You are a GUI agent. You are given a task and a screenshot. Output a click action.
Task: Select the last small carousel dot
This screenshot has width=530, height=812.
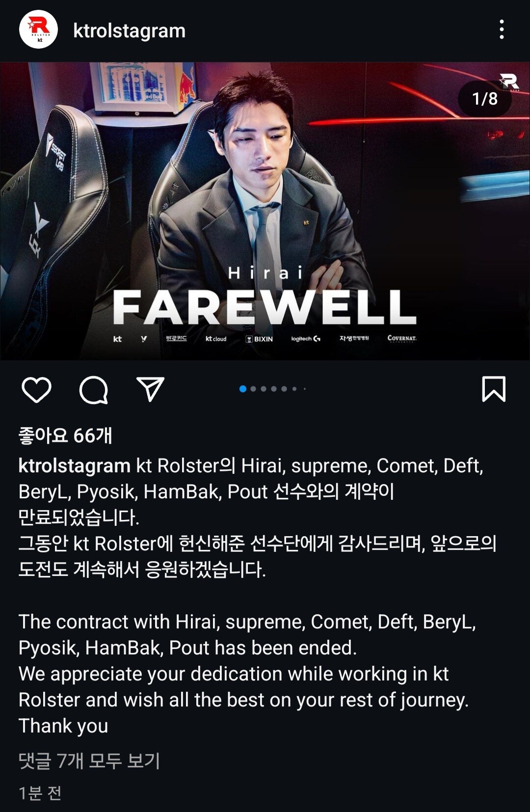305,389
